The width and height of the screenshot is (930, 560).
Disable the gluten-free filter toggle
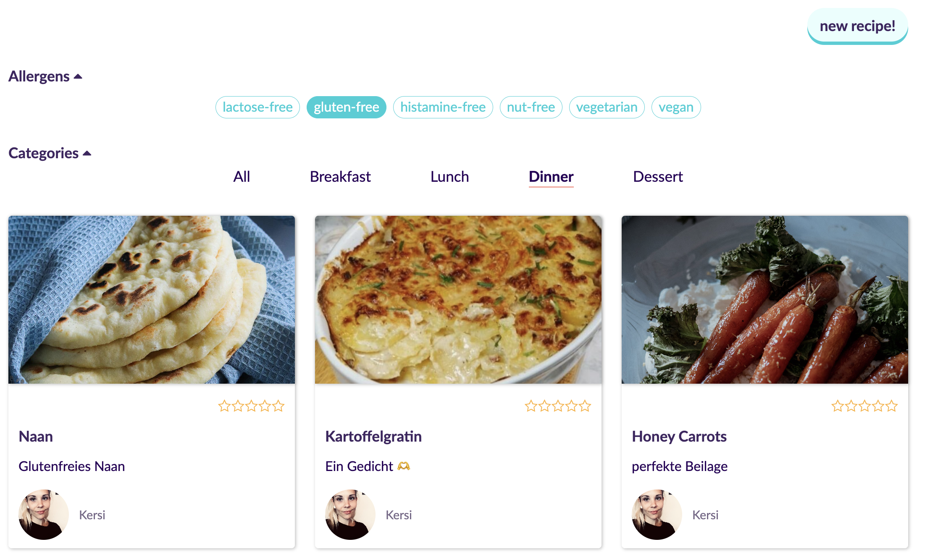click(x=346, y=106)
